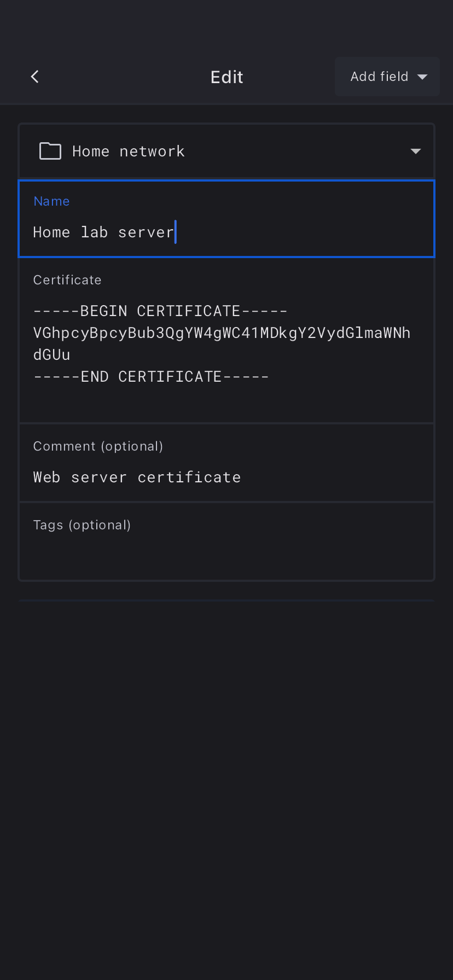This screenshot has width=453, height=980.
Task: Click the base64 certificate content line
Action: 222,333
